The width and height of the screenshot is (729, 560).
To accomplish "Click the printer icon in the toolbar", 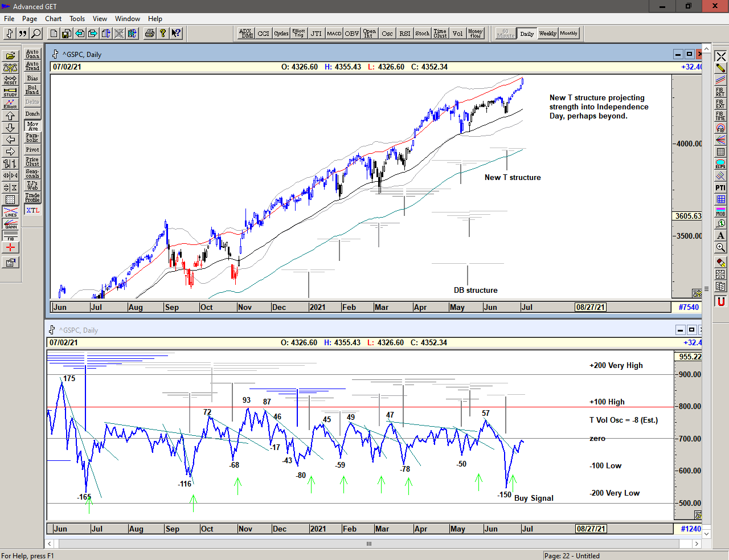I will [149, 34].
